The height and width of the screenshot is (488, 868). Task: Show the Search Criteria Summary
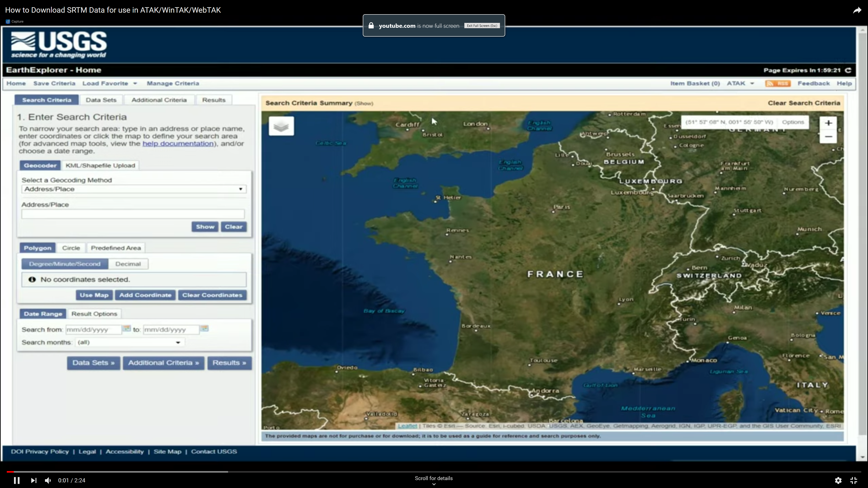364,103
